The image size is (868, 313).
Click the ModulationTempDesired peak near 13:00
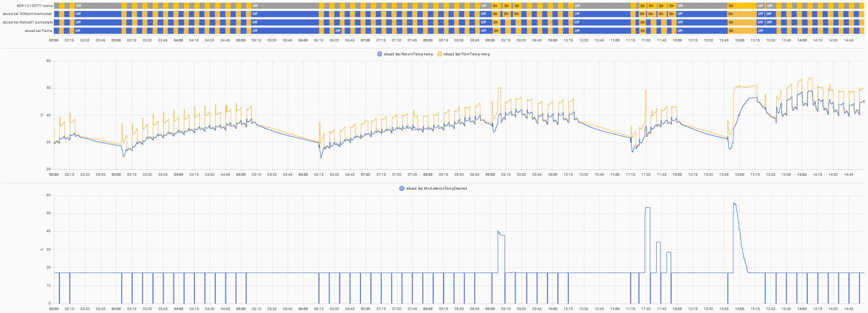pos(734,204)
